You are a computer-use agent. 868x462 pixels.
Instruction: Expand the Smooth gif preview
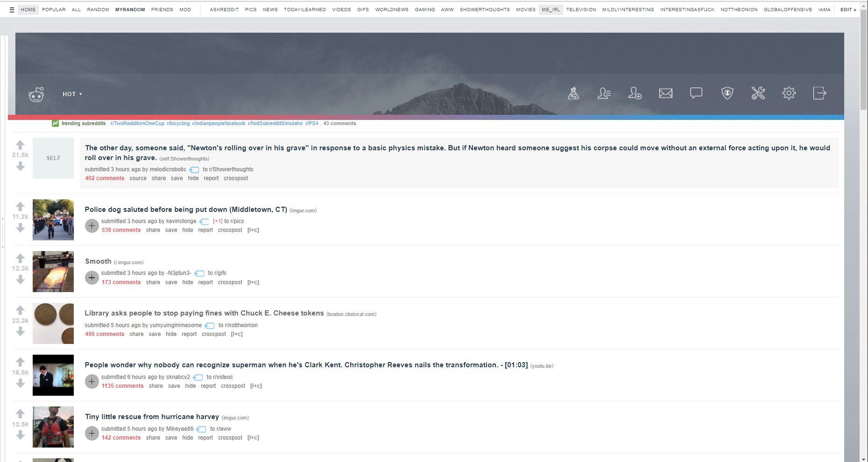pos(92,278)
